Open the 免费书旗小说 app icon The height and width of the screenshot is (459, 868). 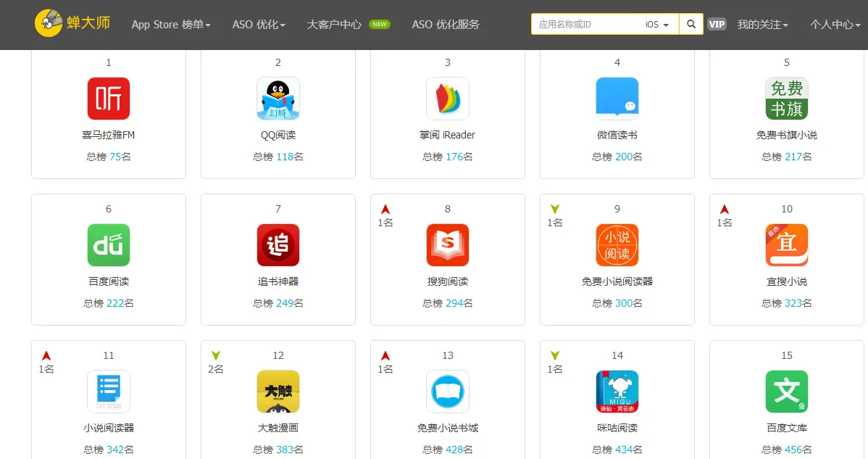pos(787,99)
